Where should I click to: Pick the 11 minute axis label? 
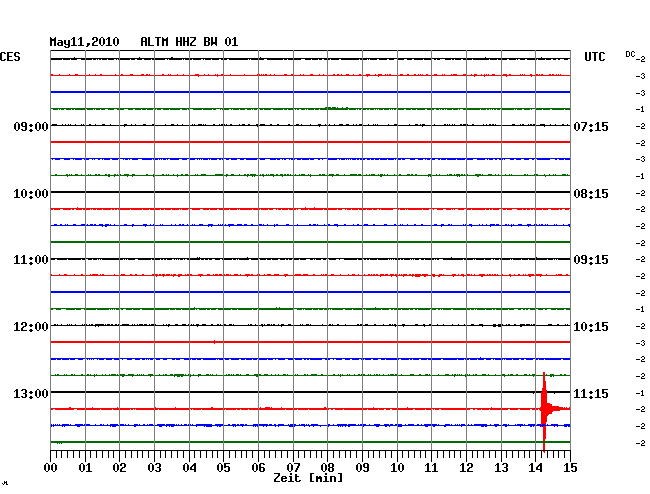(431, 468)
